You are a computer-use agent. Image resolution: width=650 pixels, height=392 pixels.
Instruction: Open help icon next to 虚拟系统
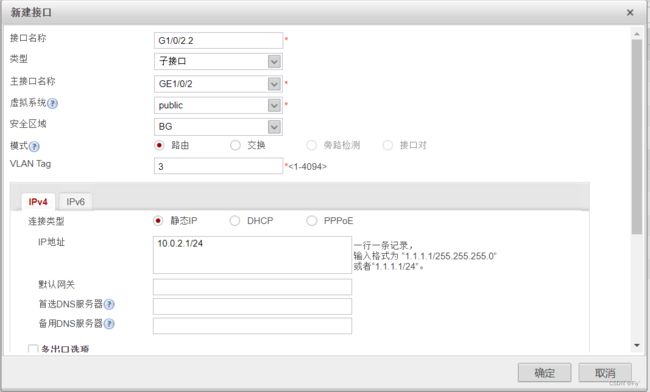(52, 103)
